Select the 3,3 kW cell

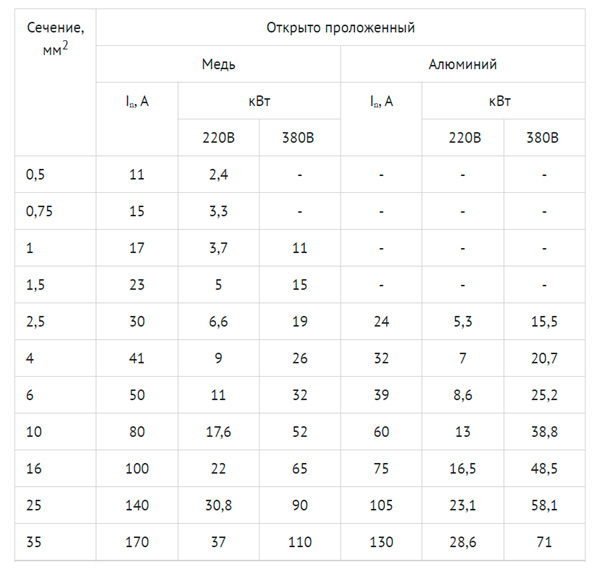[218, 211]
